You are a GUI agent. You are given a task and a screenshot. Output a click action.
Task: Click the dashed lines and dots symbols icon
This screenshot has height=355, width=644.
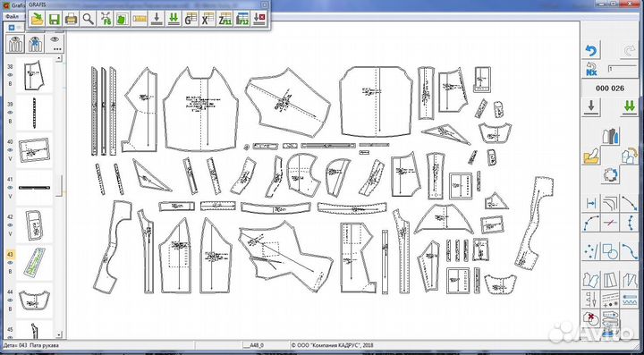pos(610,300)
